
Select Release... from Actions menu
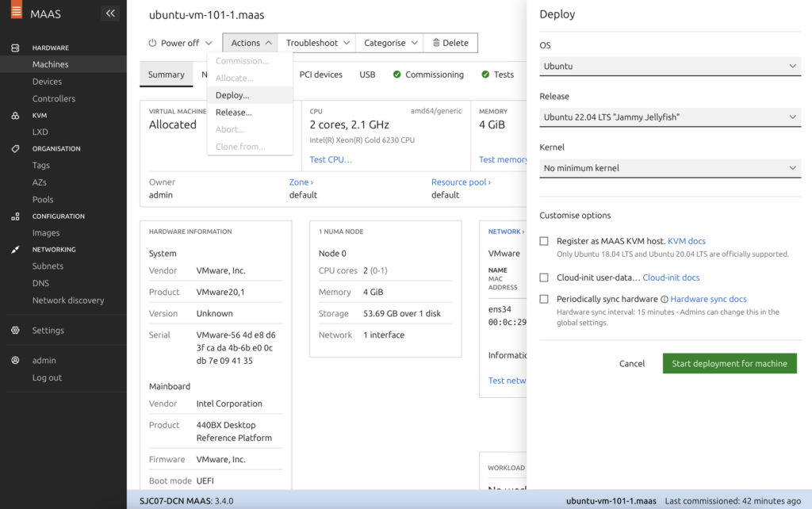click(250, 113)
